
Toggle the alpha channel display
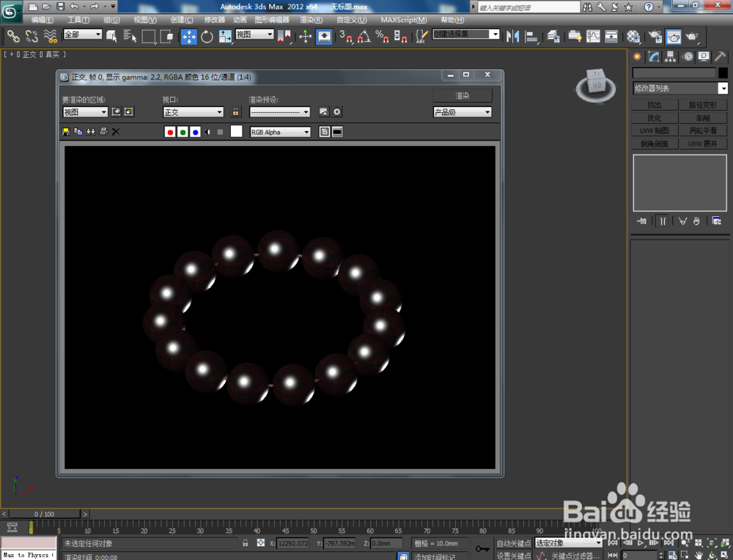[x=207, y=132]
